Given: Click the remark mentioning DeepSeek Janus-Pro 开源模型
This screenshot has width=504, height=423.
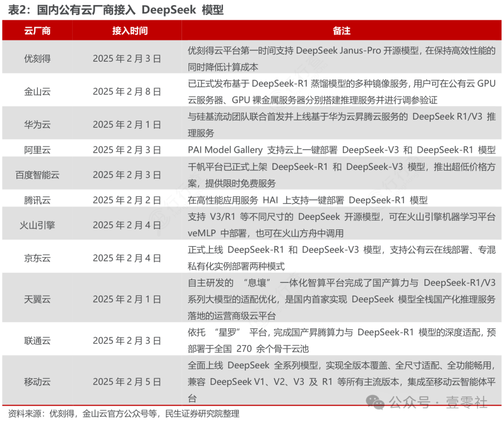Looking at the screenshot, I should (342, 58).
